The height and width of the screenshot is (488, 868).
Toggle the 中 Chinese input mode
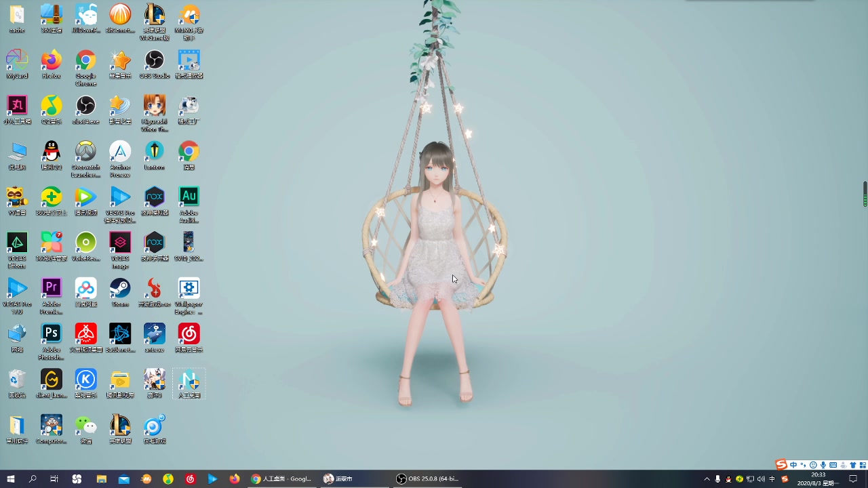pyautogui.click(x=793, y=465)
